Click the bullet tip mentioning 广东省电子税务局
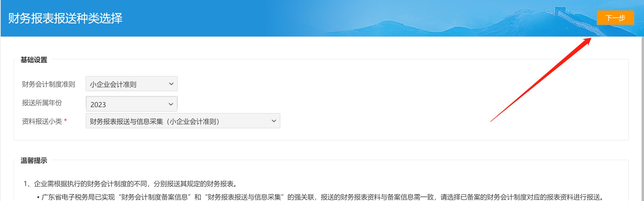The height and width of the screenshot is (201, 644). coord(320,197)
